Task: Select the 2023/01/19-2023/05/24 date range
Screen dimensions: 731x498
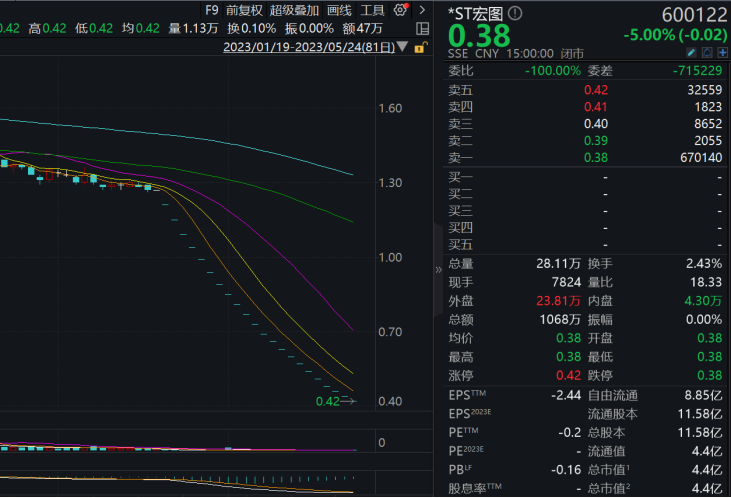Action: pos(308,46)
